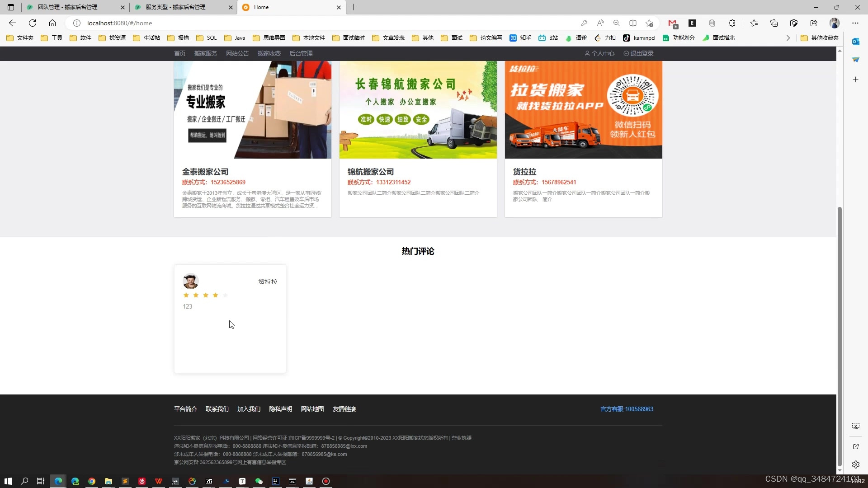The height and width of the screenshot is (488, 868).
Task: Open sidebar settings gear icon
Action: pos(855,465)
